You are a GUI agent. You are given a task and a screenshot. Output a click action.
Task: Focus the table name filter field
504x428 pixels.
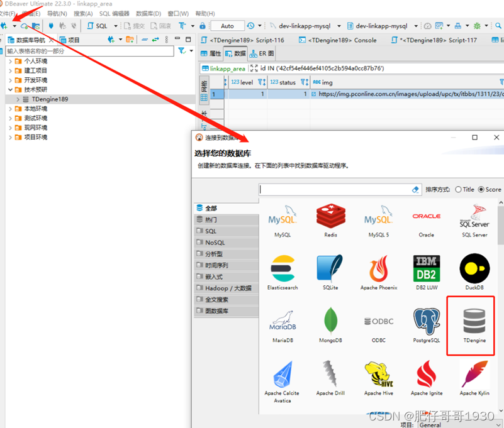90,51
